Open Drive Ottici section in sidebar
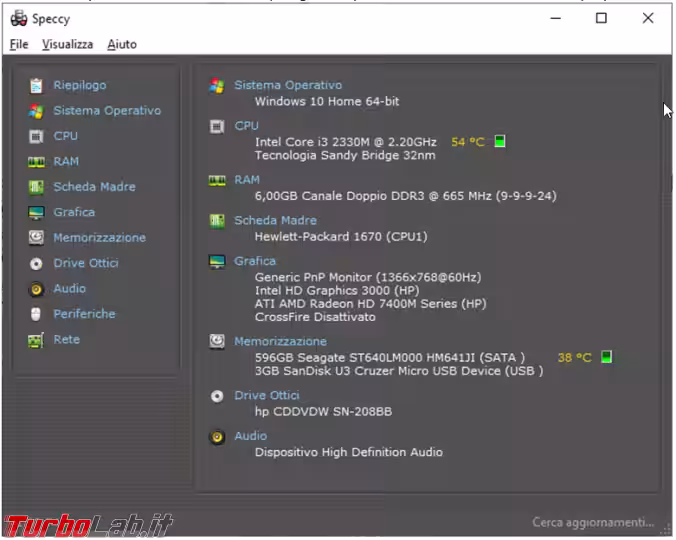 pos(86,263)
